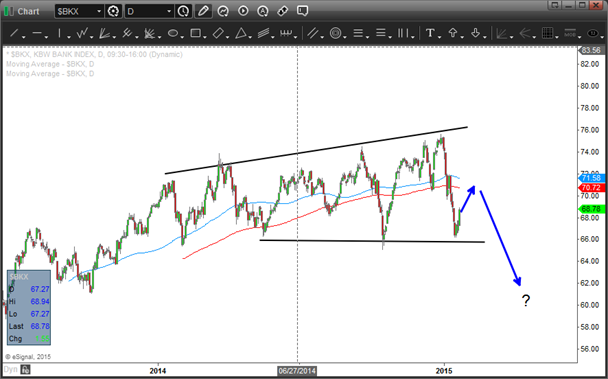This screenshot has width=608, height=379.
Task: Select the MOB tool icon
Action: pyautogui.click(x=570, y=33)
